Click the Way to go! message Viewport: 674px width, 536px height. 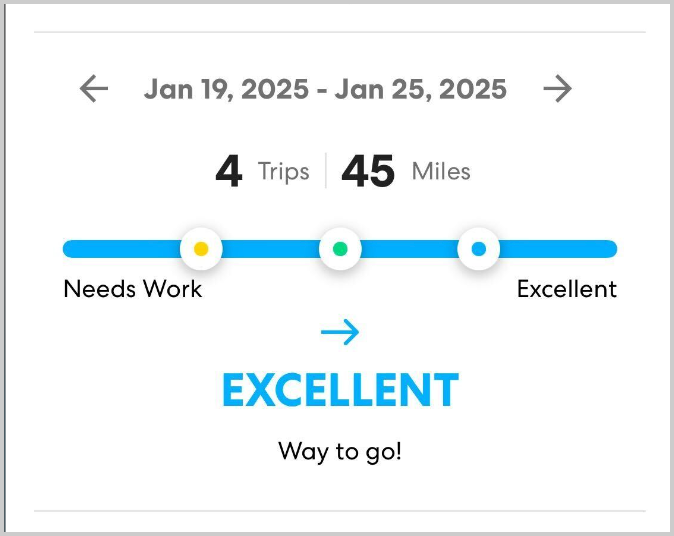click(340, 451)
